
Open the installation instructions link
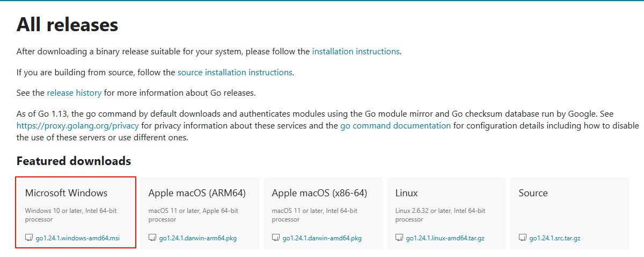[356, 52]
